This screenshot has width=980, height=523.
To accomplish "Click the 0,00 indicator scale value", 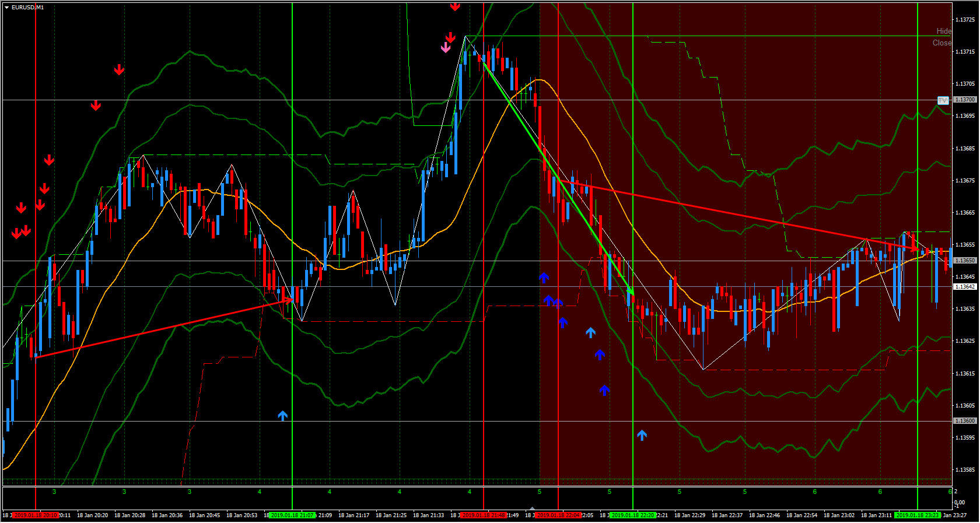I will point(960,503).
